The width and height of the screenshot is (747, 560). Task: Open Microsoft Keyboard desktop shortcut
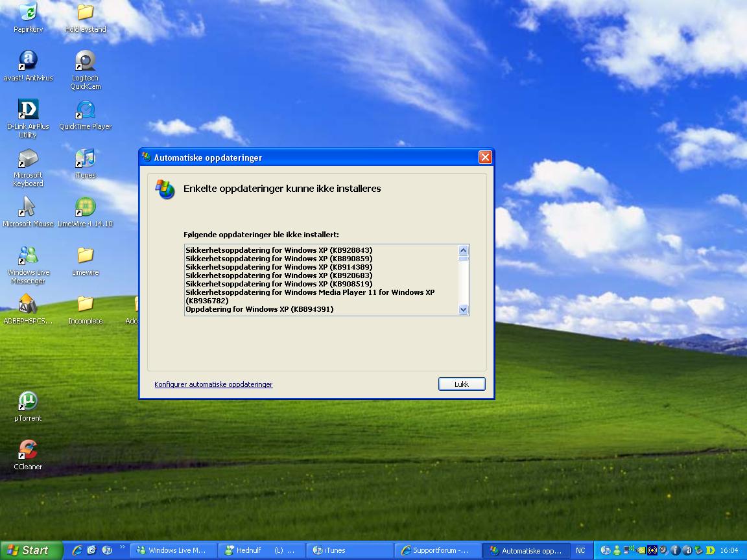(x=28, y=168)
